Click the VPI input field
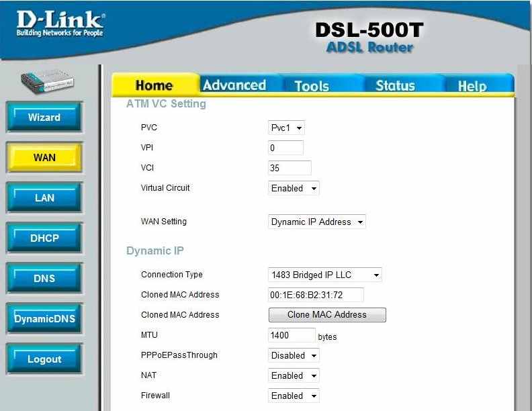The image size is (532, 411). 285,148
